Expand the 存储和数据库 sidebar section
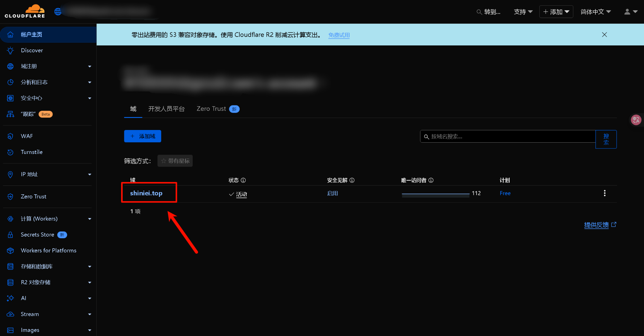 (x=90, y=267)
